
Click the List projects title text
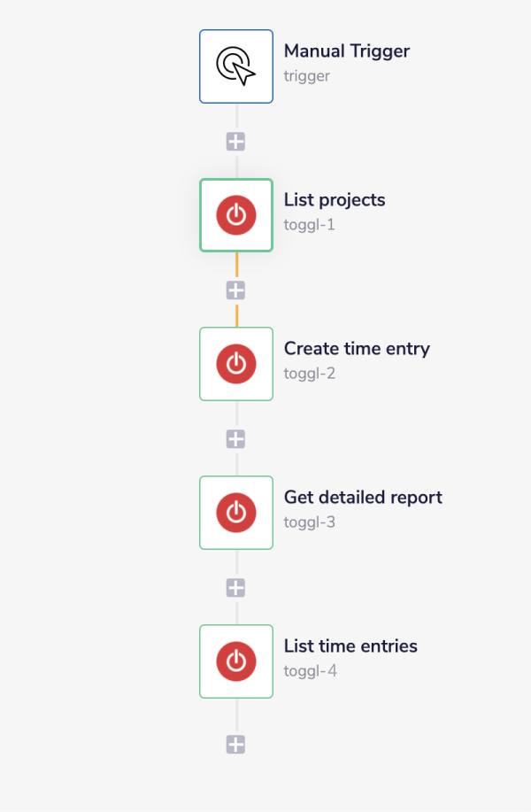(334, 200)
